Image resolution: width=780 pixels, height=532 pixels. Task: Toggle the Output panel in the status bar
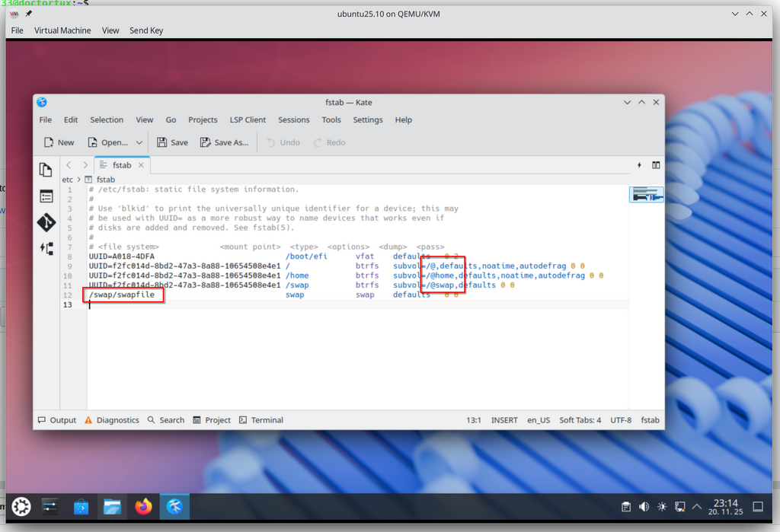pyautogui.click(x=57, y=420)
